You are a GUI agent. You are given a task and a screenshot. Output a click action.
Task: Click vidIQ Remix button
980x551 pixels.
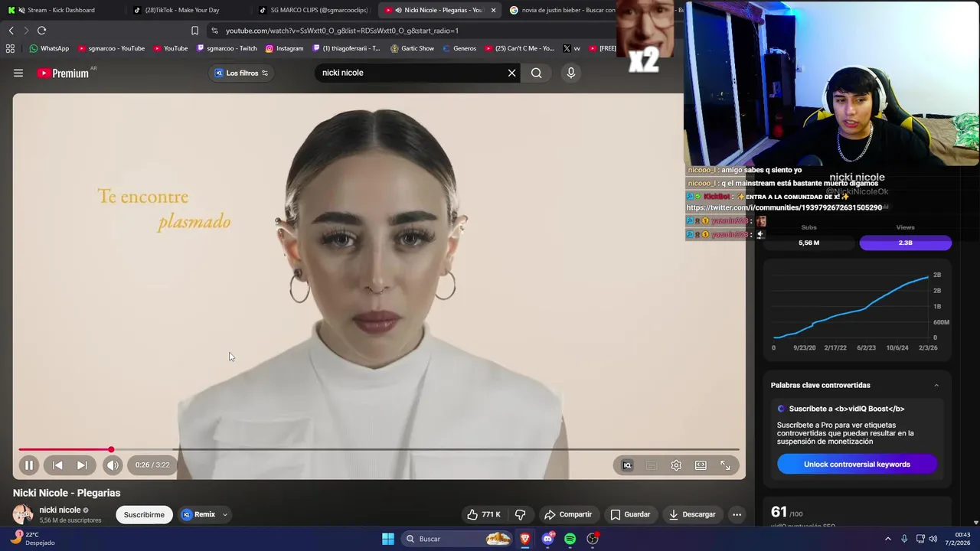point(198,514)
